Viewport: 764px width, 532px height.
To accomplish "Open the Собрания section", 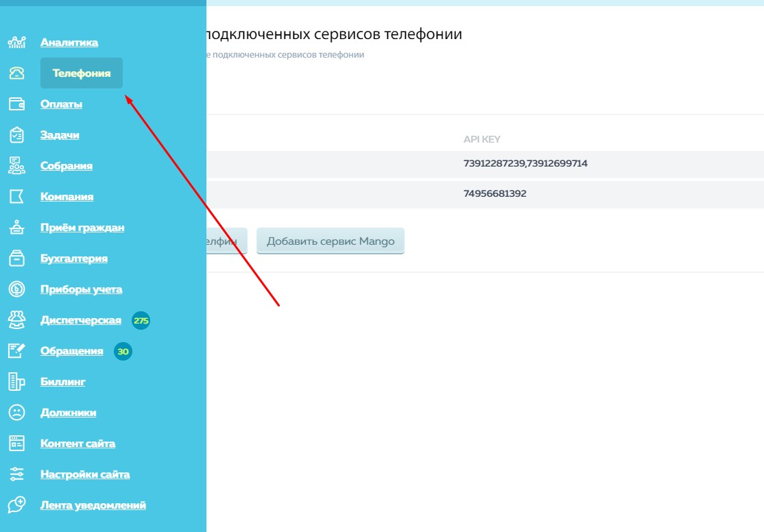I will pos(67,166).
